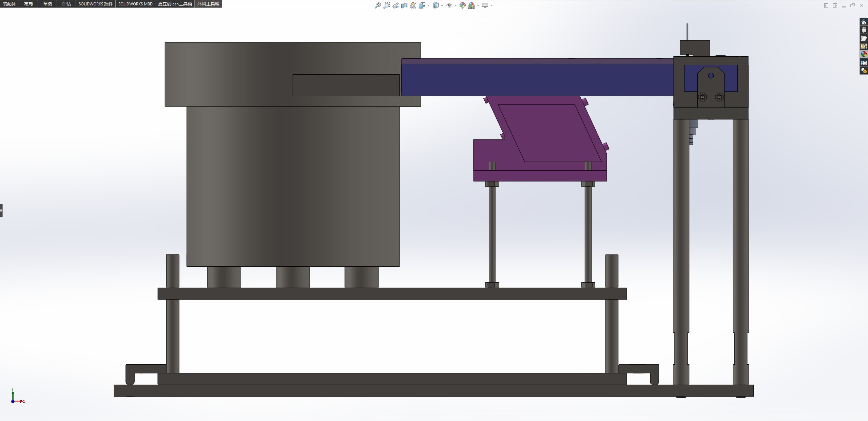The image size is (868, 421).
Task: Open File Explorer task pane tab
Action: 864,38
